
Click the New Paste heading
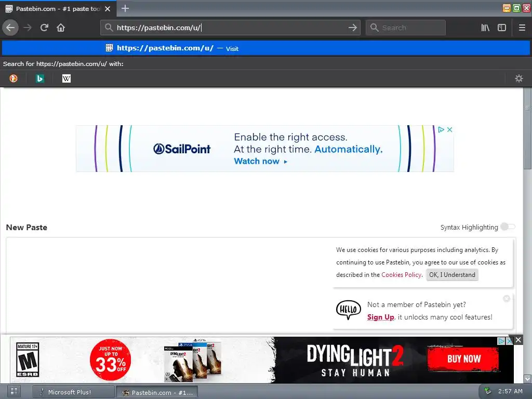[x=26, y=228]
